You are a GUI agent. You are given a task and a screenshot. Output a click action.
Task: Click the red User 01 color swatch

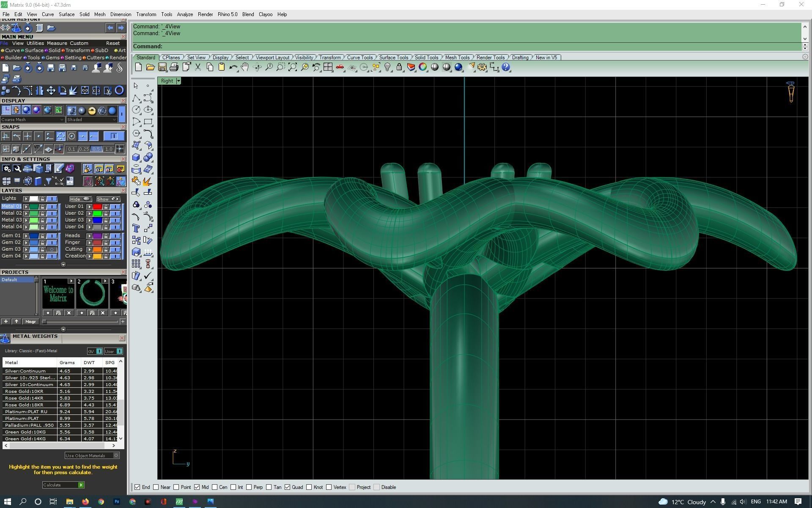pos(97,207)
